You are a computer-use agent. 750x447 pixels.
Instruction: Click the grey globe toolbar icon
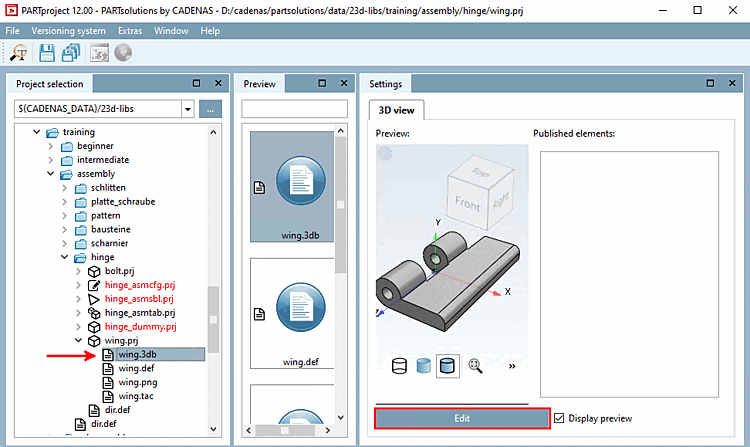pos(123,53)
